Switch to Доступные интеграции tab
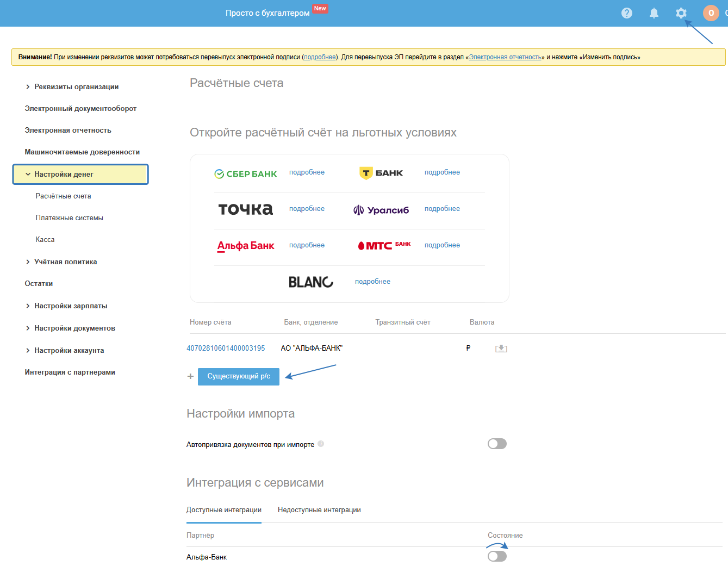 224,510
